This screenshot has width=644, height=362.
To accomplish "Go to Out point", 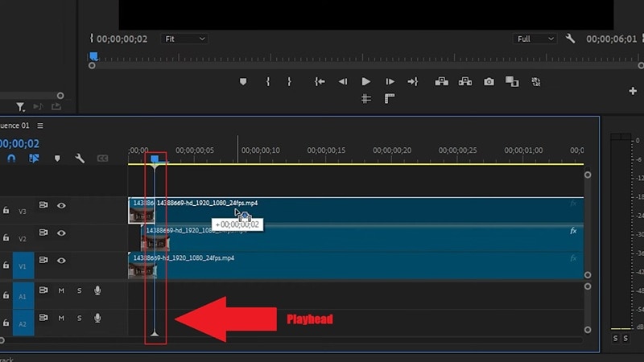I will click(x=413, y=82).
